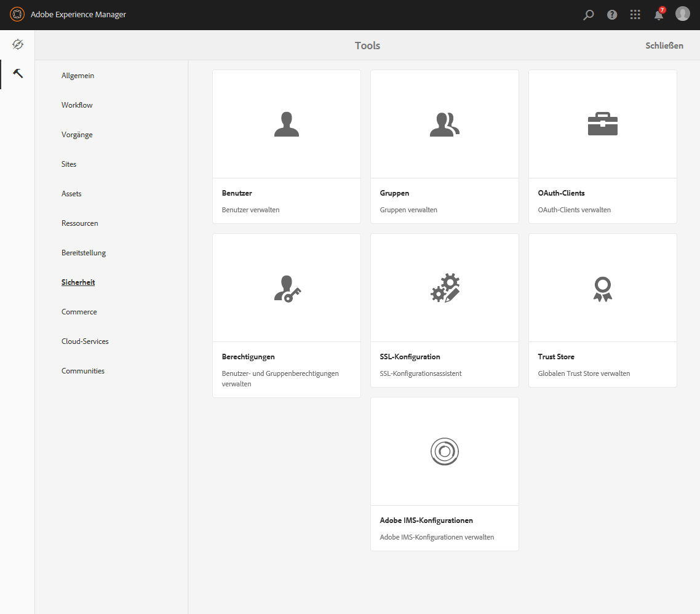Click 'Globalen Trust Store verwalten' description

pyautogui.click(x=584, y=373)
